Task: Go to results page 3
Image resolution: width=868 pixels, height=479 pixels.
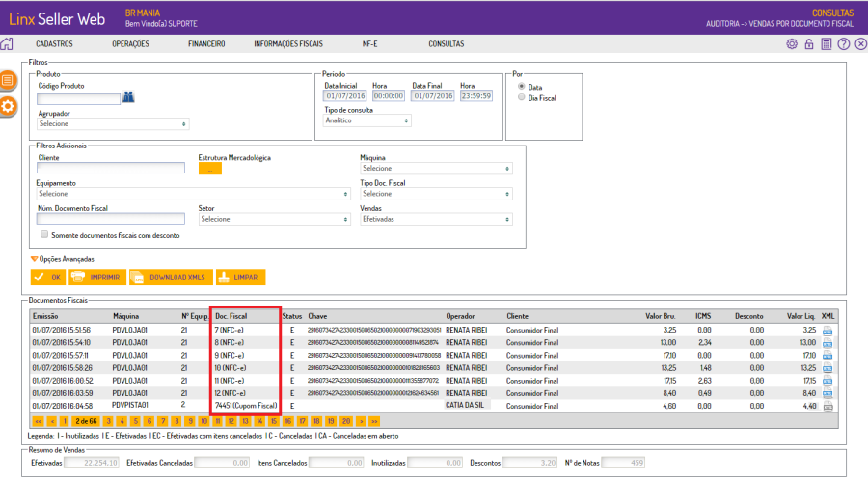Action: 108,421
